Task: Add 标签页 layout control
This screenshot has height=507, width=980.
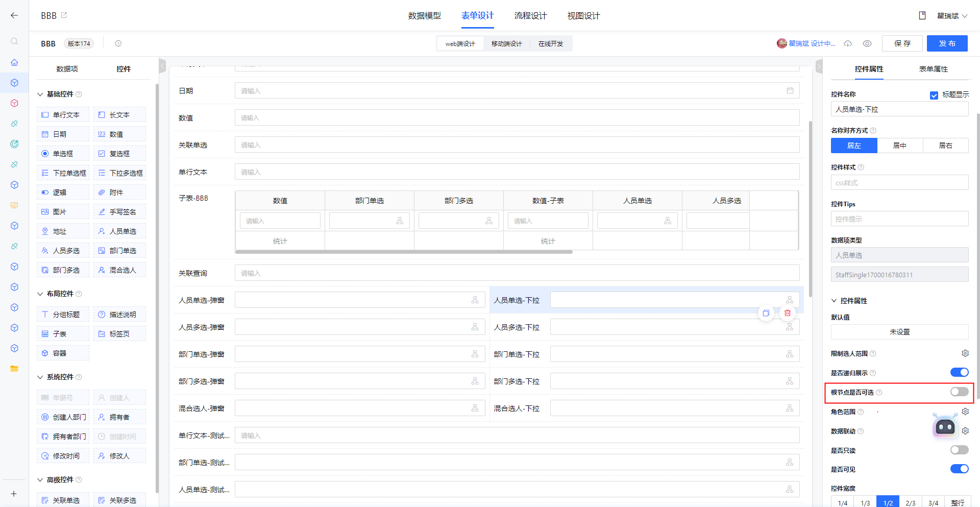Action: click(119, 334)
